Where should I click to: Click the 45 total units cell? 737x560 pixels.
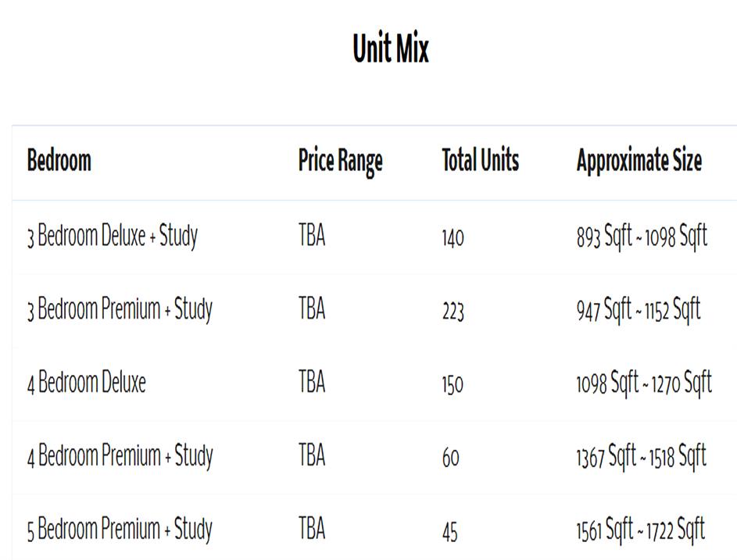(449, 531)
